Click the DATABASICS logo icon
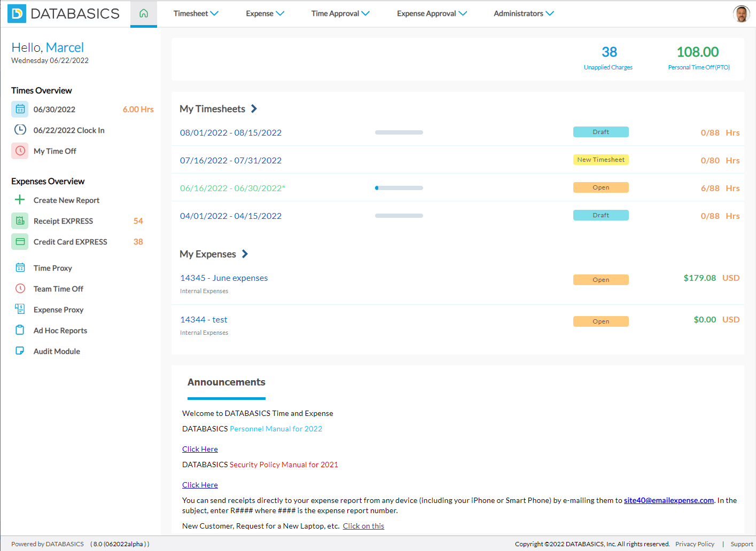This screenshot has width=756, height=551. pyautogui.click(x=17, y=13)
